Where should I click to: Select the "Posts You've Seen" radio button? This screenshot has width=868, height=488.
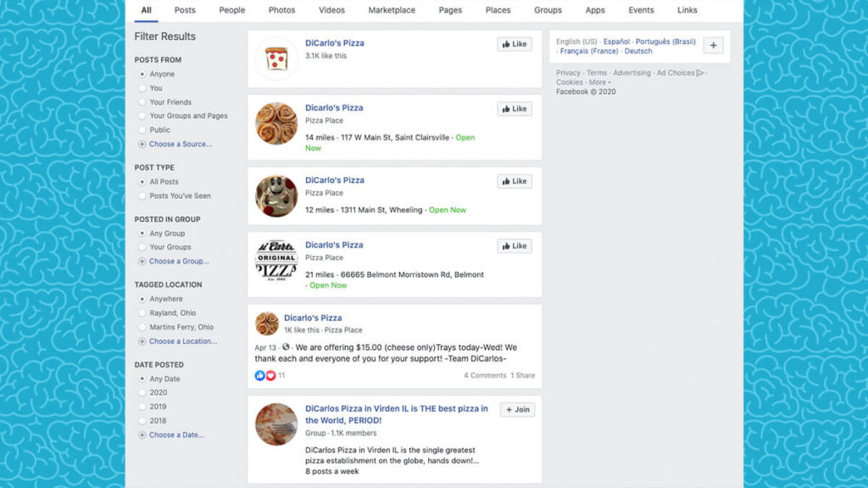[x=142, y=197]
